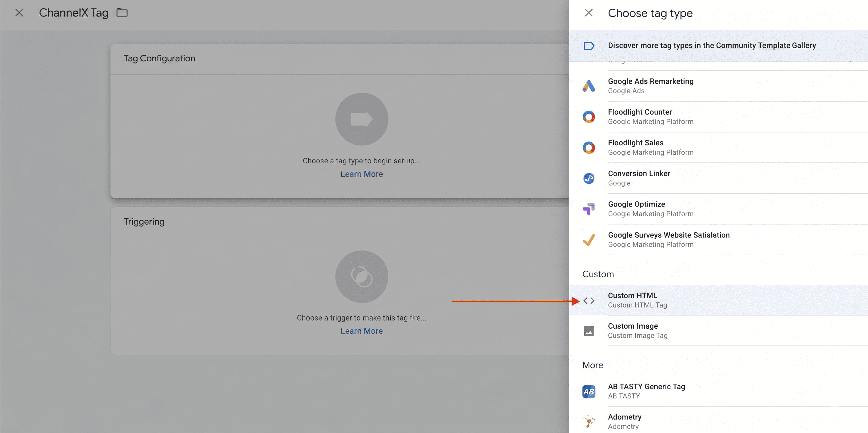Choose Floodlight Sales tag type

click(718, 147)
